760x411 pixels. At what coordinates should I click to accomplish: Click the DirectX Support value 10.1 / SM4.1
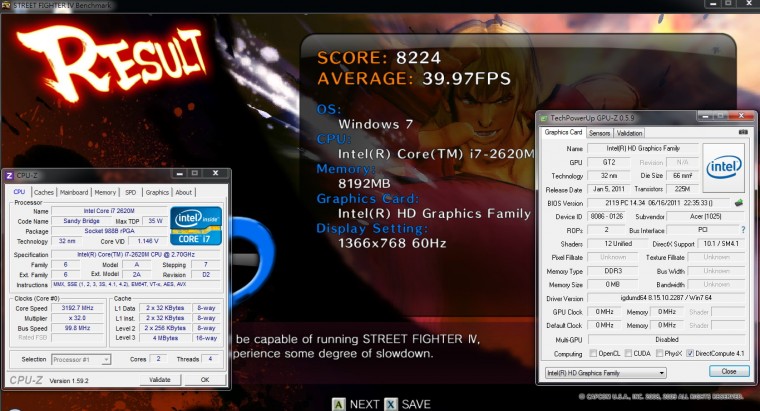[x=721, y=244]
